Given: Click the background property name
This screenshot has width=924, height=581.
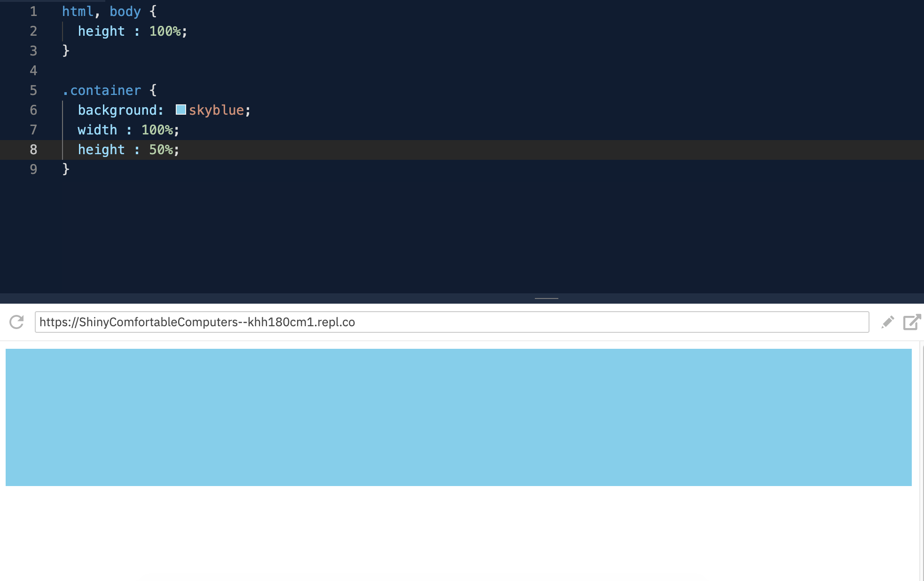Looking at the screenshot, I should [117, 110].
